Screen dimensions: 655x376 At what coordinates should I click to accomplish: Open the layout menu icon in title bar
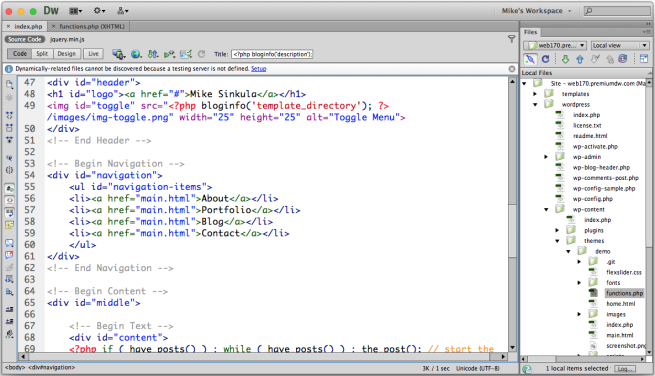(x=76, y=11)
